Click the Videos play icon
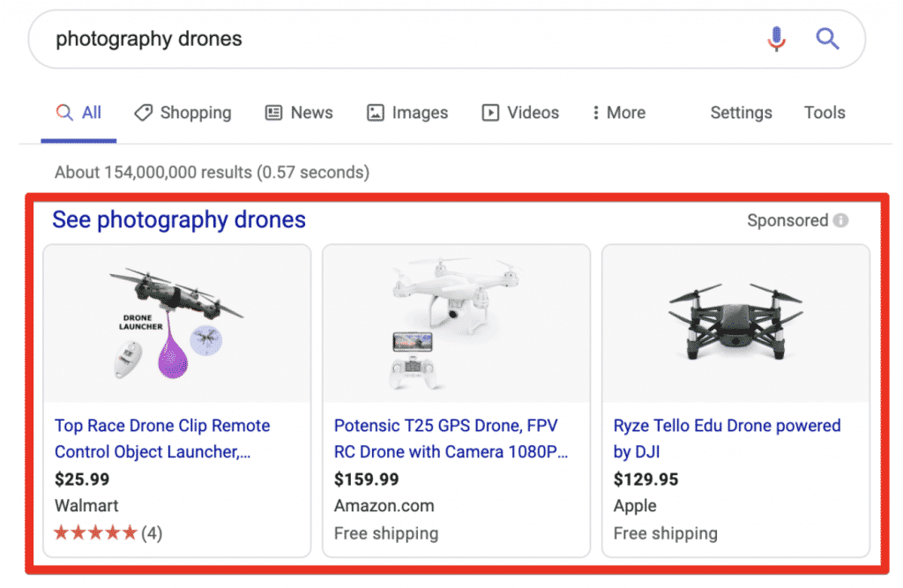Screen dimensions: 903x588 tap(490, 112)
